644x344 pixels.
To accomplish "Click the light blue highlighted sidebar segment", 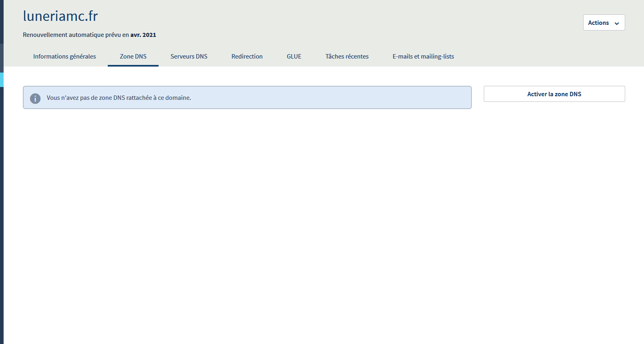I will [x=2, y=80].
